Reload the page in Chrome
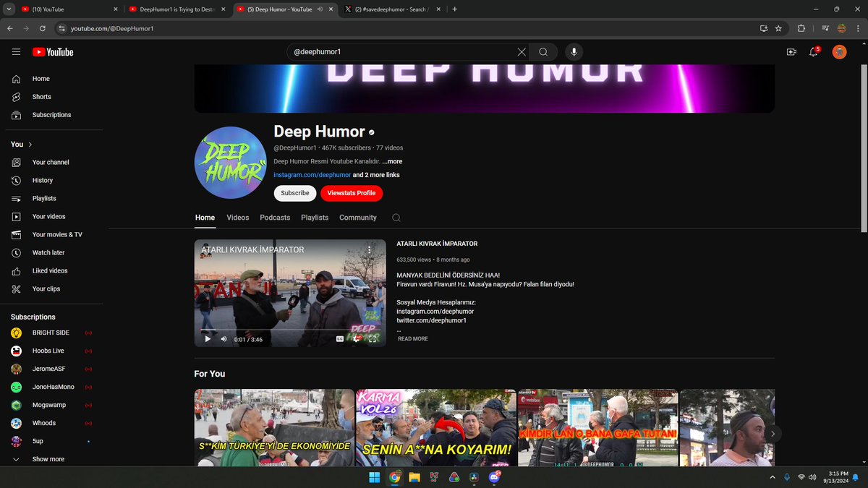 tap(43, 28)
